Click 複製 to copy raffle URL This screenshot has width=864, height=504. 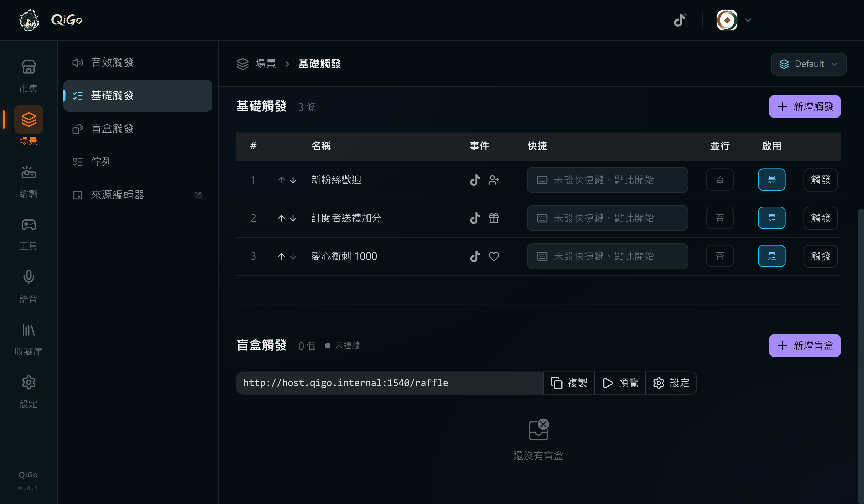tap(569, 383)
